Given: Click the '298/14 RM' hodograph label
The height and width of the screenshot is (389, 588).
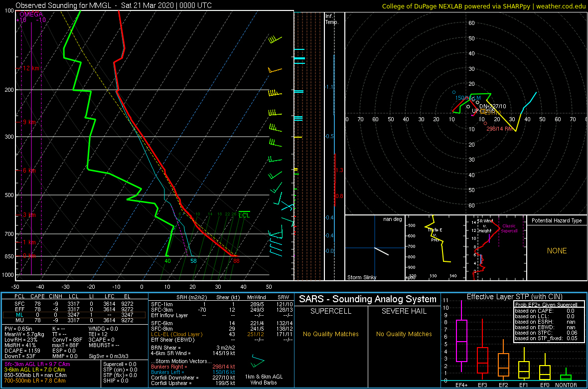Looking at the screenshot, I should coord(498,128).
